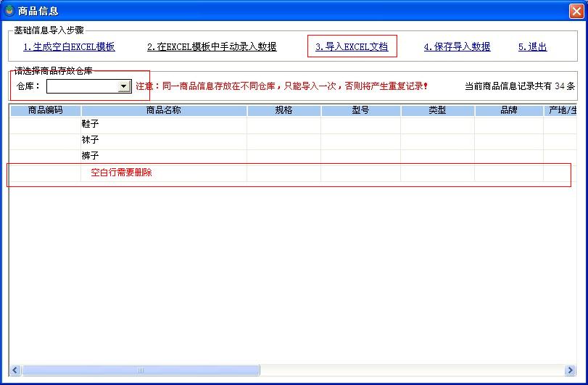Viewport: 588px width, 385px height.
Task: Click the 品牌 column header
Action: (x=509, y=111)
